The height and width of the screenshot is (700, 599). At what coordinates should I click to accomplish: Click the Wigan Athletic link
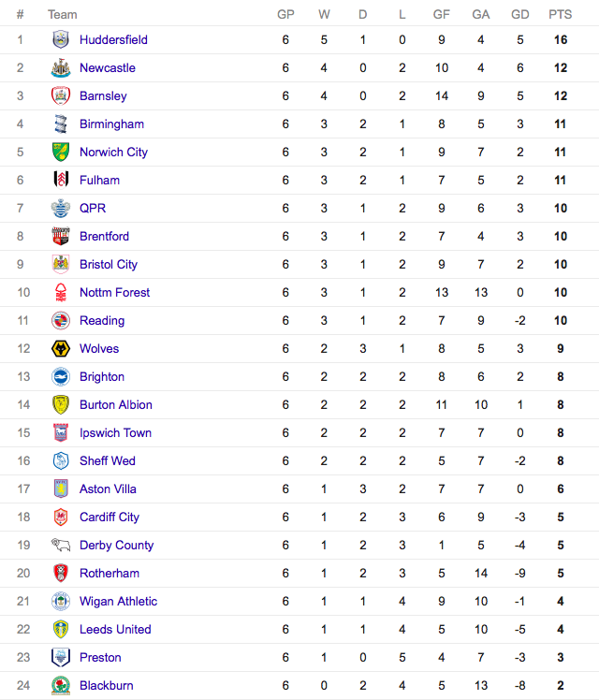pyautogui.click(x=118, y=602)
